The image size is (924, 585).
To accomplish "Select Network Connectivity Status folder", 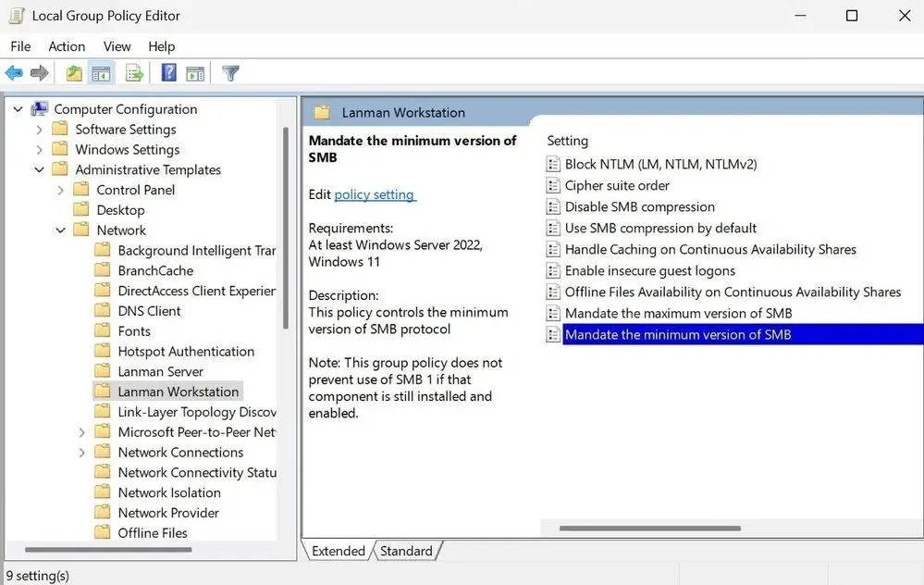I will click(x=197, y=472).
